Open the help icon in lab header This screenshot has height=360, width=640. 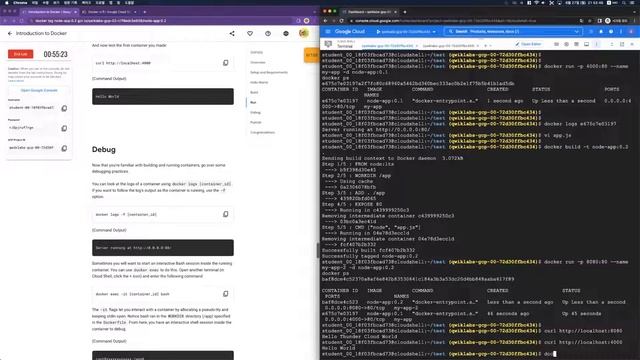coord(268,33)
